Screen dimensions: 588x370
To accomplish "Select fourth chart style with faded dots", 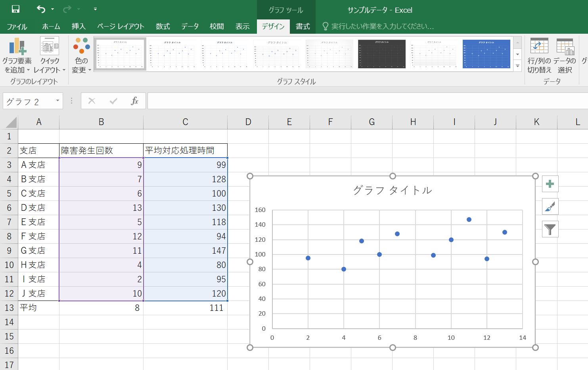I will [277, 54].
